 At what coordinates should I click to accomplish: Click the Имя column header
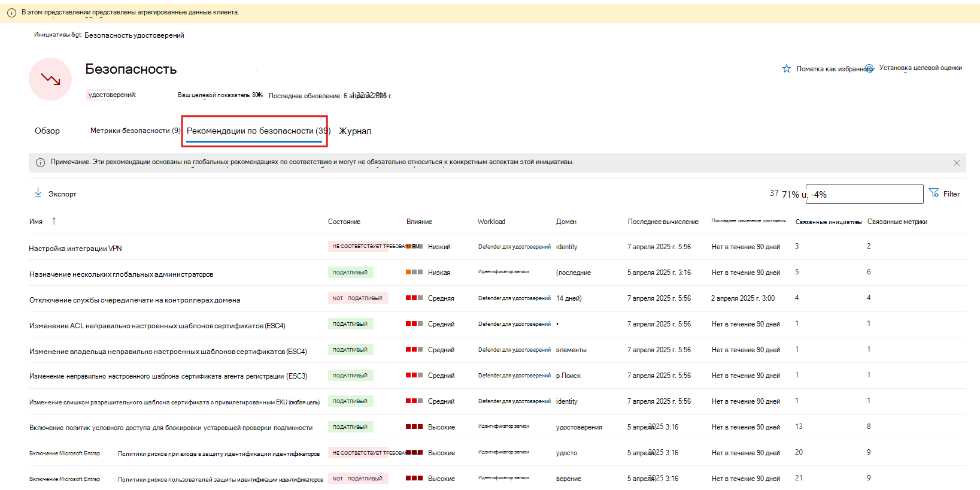point(36,222)
